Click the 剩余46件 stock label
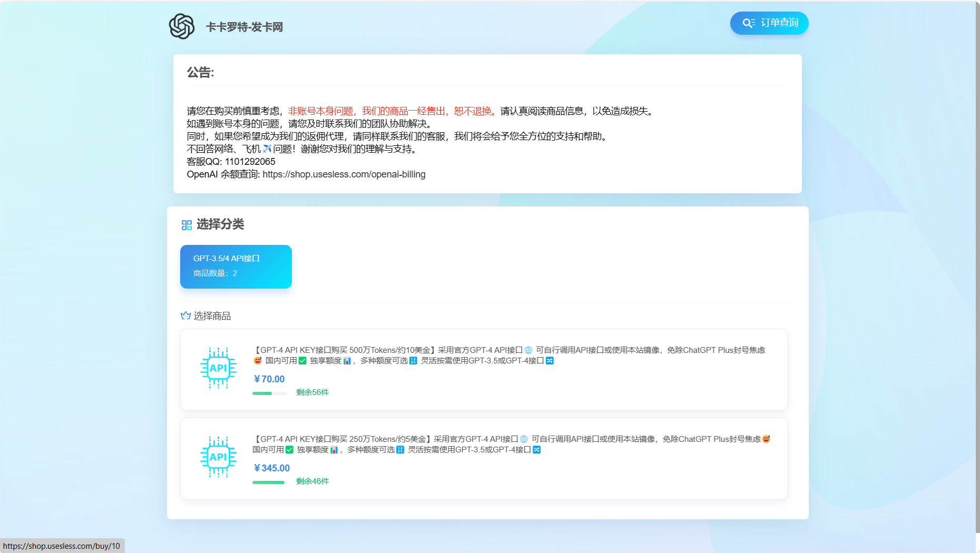 coord(312,481)
